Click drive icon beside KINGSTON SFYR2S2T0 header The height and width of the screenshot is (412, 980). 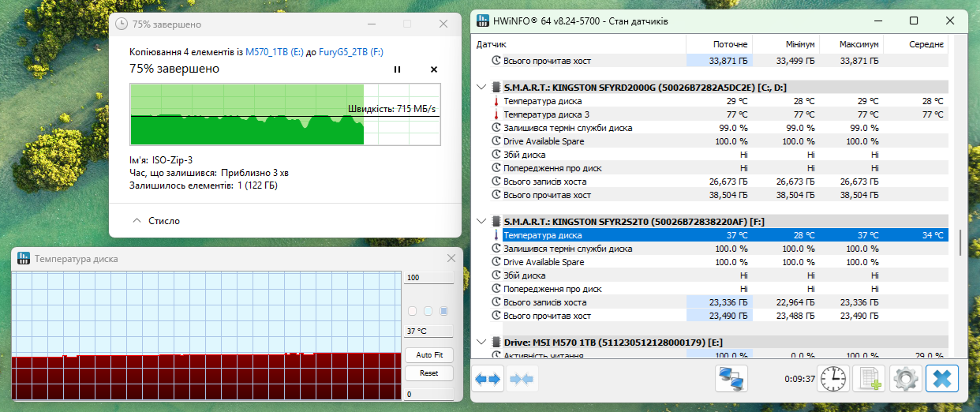point(496,221)
